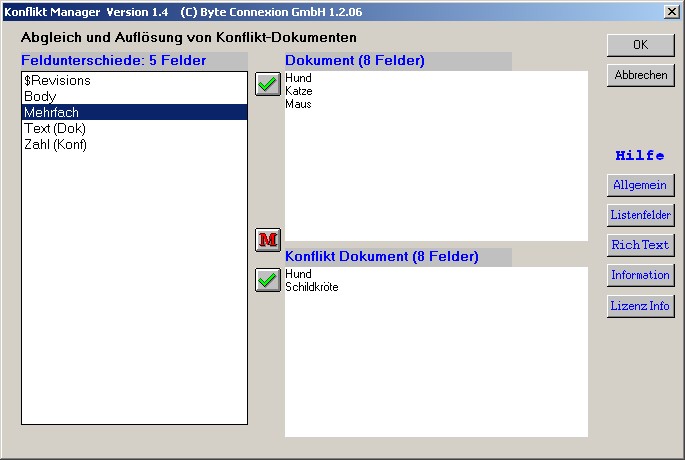The height and width of the screenshot is (460, 685).
Task: Accept the Konflikt Dokument value with green checkmark
Action: coord(267,280)
